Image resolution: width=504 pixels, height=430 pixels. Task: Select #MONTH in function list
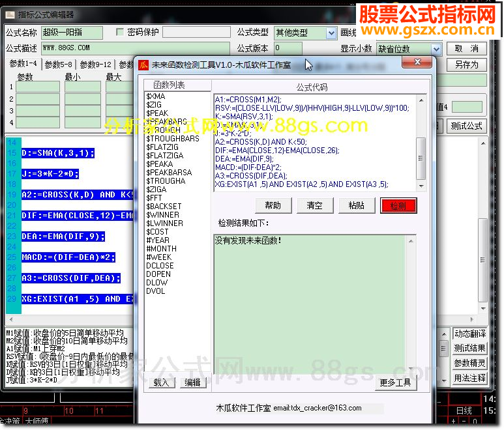point(161,249)
